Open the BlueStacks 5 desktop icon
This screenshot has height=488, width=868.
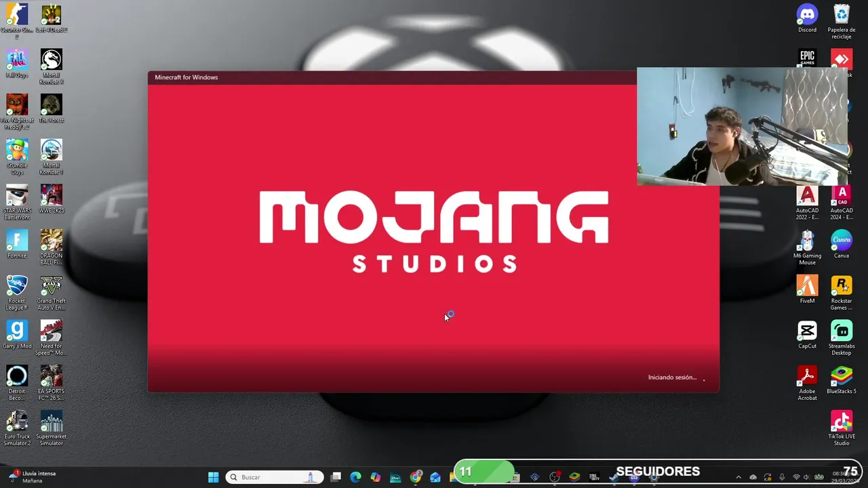pos(842,380)
